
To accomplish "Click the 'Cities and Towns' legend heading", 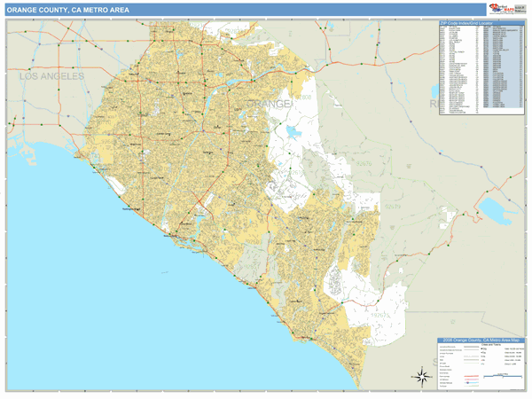I will click(491, 345).
